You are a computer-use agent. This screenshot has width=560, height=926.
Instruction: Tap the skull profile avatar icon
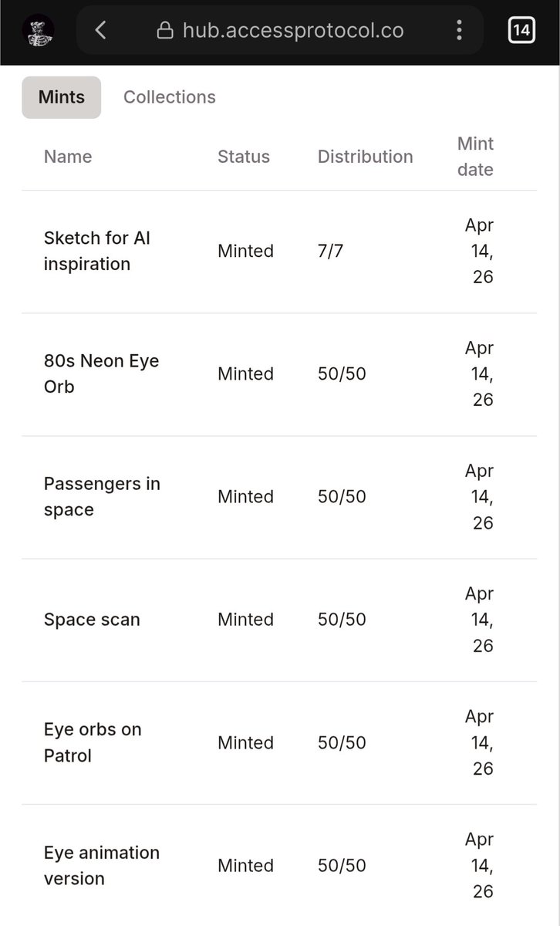[38, 30]
